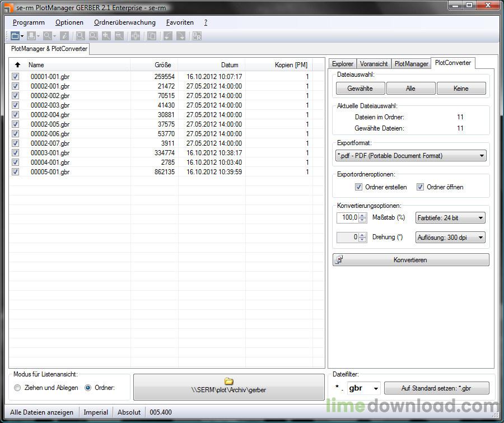Click the overlapping pages toolbar icon
Image resolution: width=504 pixels, height=423 pixels.
pos(151,36)
